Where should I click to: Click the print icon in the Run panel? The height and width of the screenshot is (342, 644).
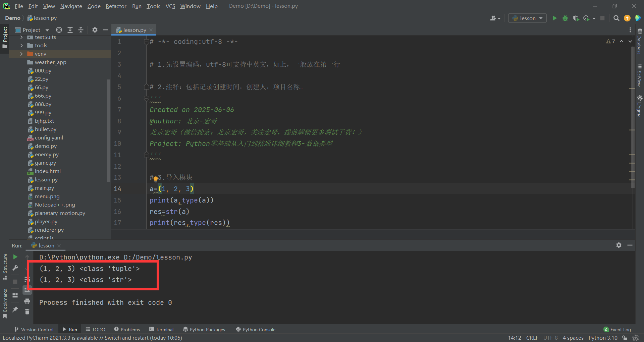[x=27, y=301]
